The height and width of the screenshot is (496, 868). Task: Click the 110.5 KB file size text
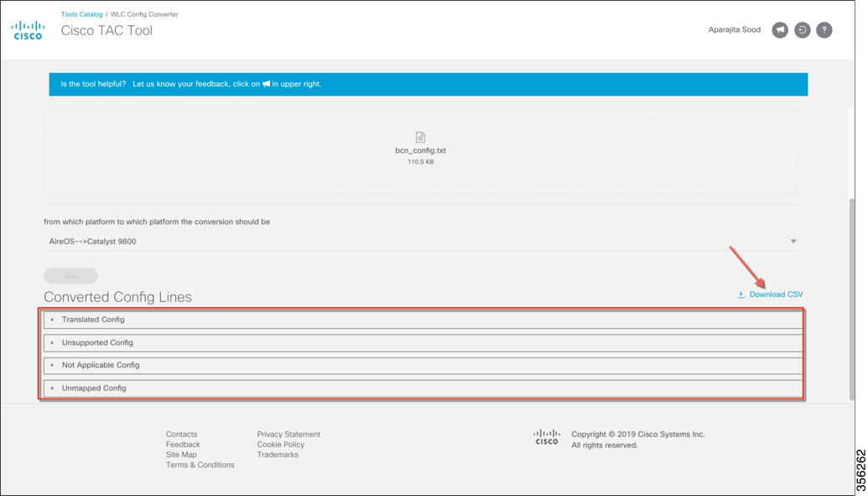pos(420,162)
